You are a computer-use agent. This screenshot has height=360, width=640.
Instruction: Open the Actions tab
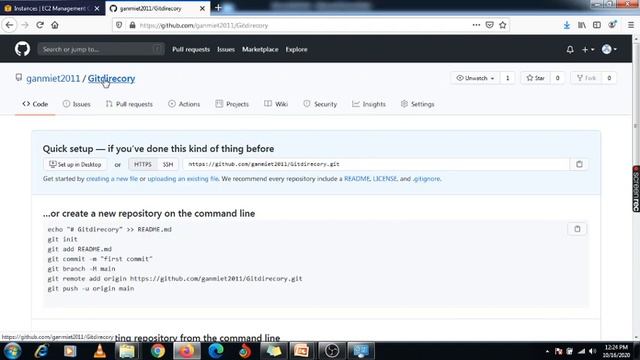coord(184,104)
